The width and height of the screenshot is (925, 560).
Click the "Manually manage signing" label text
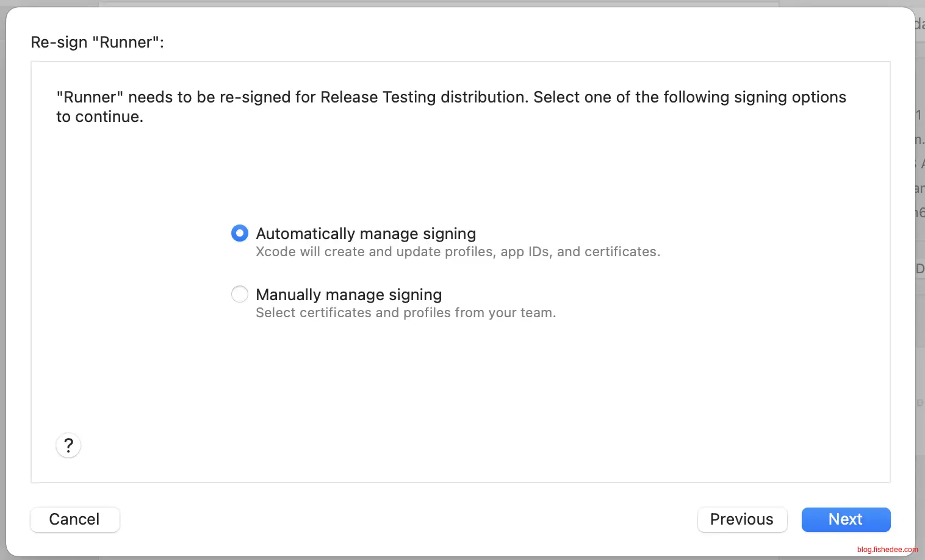click(348, 295)
